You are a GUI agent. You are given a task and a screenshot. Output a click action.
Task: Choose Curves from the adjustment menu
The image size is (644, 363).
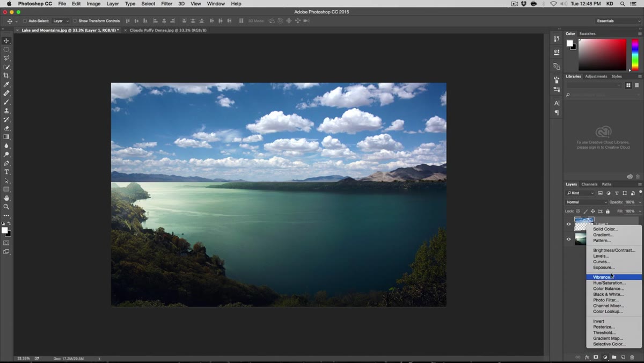pos(614,262)
